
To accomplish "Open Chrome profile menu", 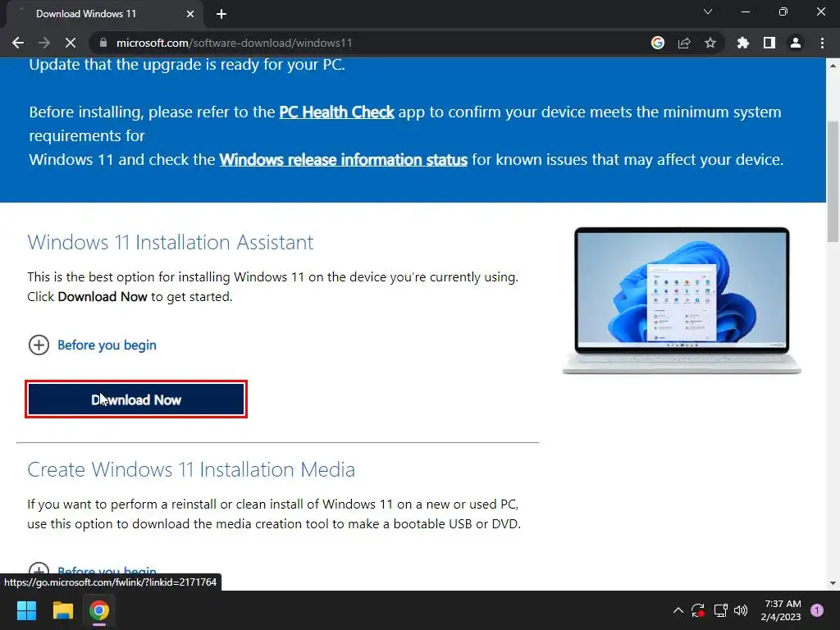I will (x=796, y=43).
